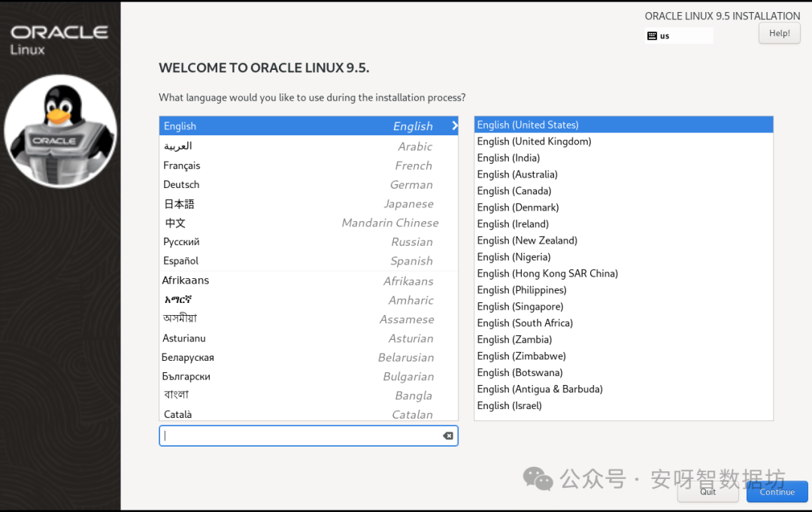Open the us keyboard layout indicator
The width and height of the screenshot is (812, 512).
679,36
